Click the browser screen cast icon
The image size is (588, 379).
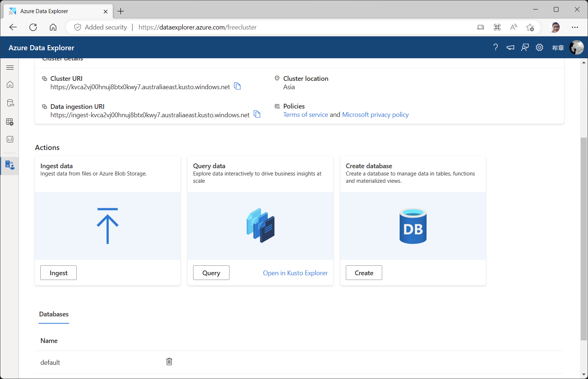pyautogui.click(x=481, y=27)
